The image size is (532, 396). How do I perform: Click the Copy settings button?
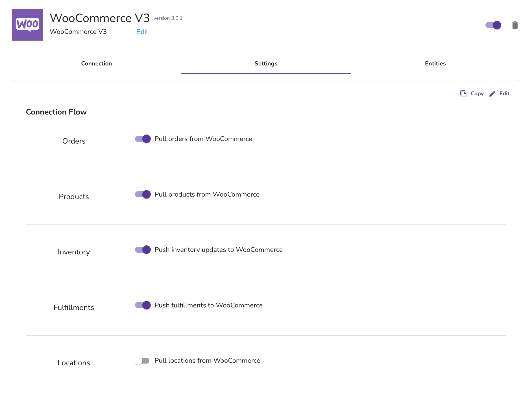click(472, 94)
